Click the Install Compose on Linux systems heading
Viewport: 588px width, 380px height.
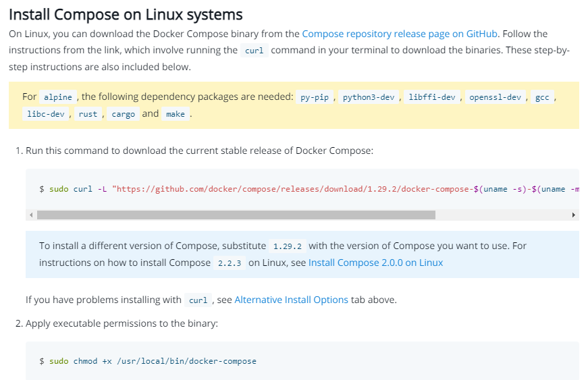point(126,15)
